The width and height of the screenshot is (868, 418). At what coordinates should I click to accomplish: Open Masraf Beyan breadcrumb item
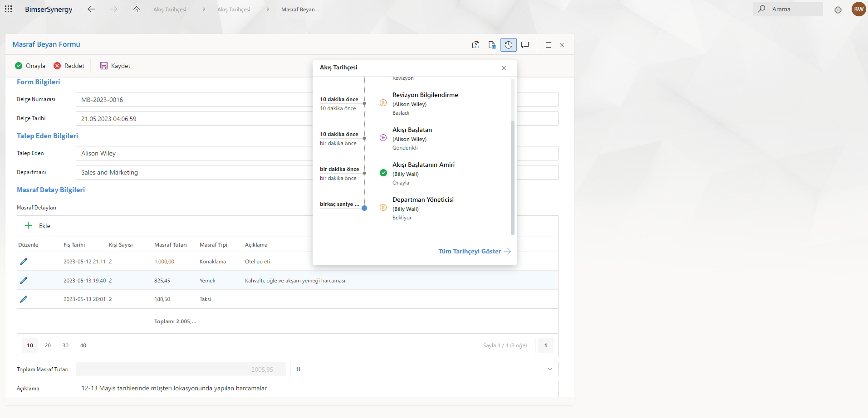pyautogui.click(x=301, y=10)
